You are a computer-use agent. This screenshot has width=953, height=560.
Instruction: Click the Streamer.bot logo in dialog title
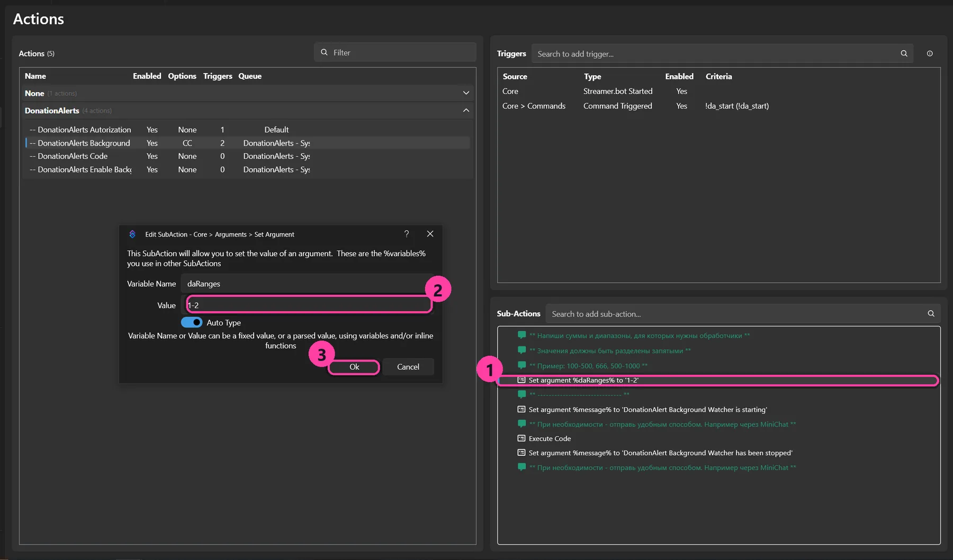[132, 234]
